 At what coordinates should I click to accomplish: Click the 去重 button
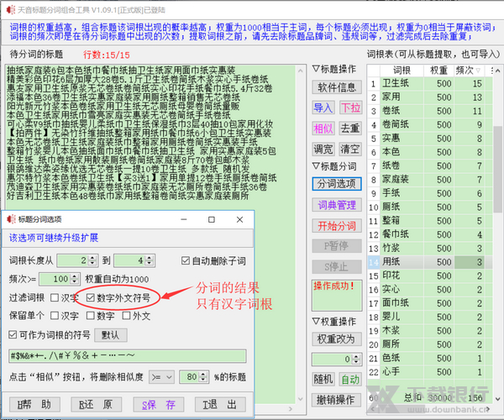(350, 129)
